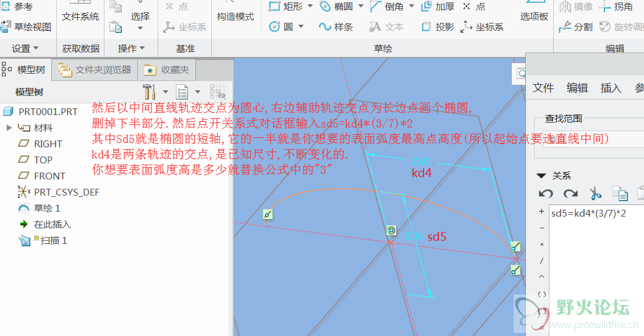This screenshot has height=336, width=644.
Task: Select the Circle sketch tool
Action: point(281,27)
